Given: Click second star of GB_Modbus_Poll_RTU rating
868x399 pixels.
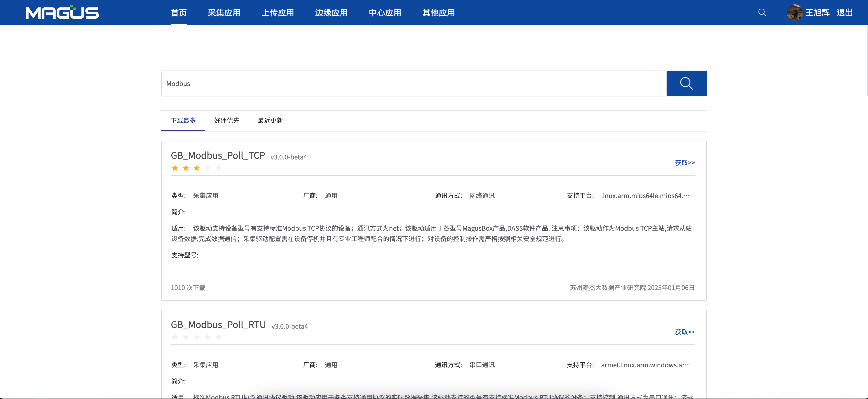Looking at the screenshot, I should coord(186,337).
